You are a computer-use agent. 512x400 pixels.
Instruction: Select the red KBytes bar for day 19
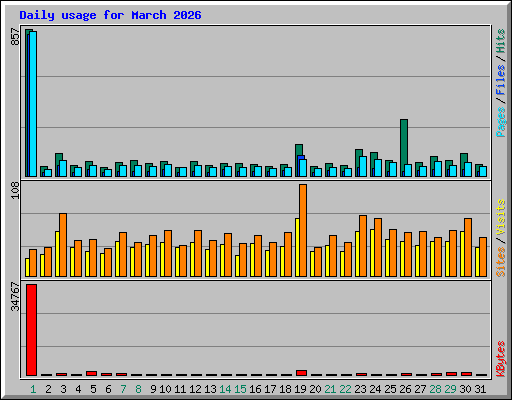(x=302, y=373)
